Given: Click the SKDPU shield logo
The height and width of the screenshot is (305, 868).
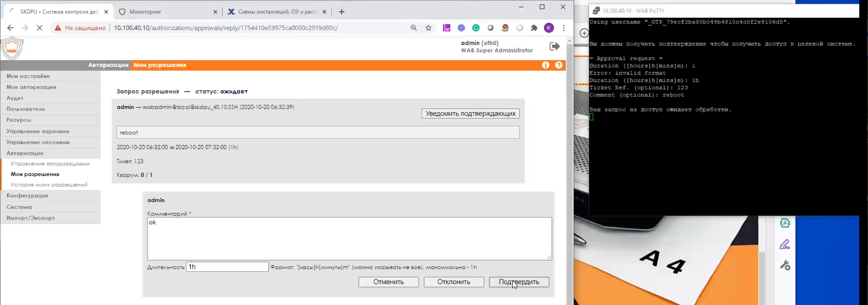Looking at the screenshot, I should pos(12,48).
